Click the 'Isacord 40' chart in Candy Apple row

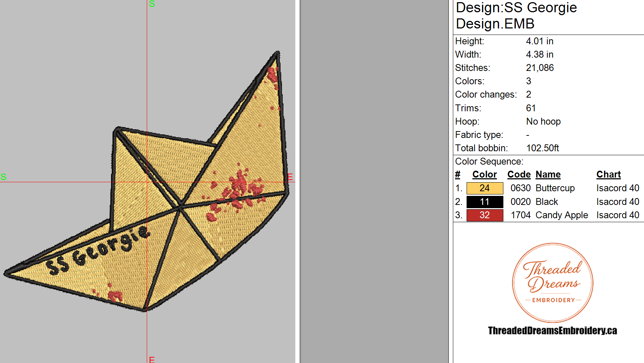[x=618, y=215]
